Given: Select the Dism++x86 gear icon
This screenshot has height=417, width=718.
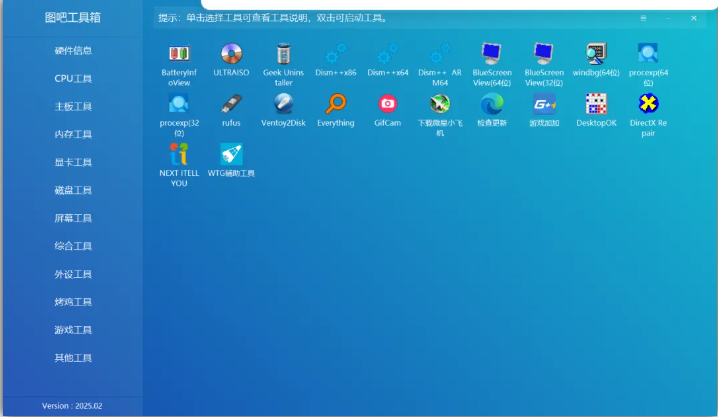Looking at the screenshot, I should [x=336, y=54].
